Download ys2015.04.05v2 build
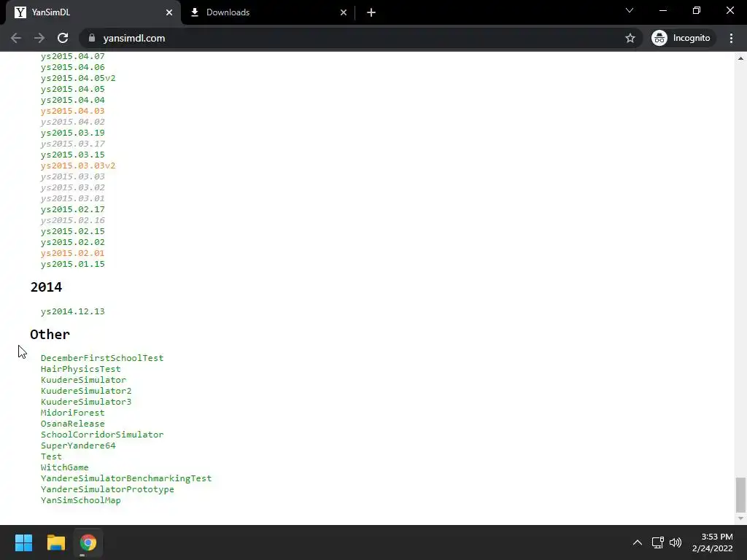Image resolution: width=747 pixels, height=560 pixels. pos(78,78)
